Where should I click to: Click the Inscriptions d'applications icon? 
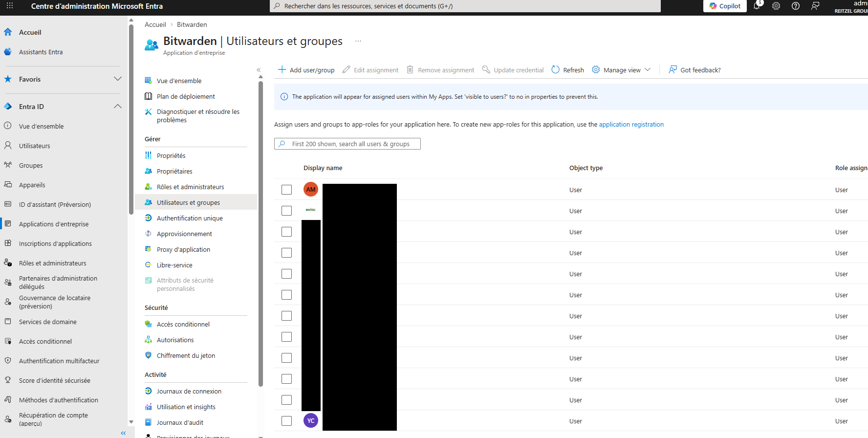point(8,243)
